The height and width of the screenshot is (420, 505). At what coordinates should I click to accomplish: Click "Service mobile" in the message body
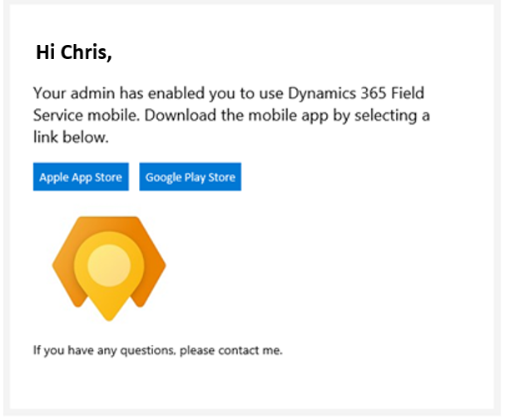[x=85, y=115]
